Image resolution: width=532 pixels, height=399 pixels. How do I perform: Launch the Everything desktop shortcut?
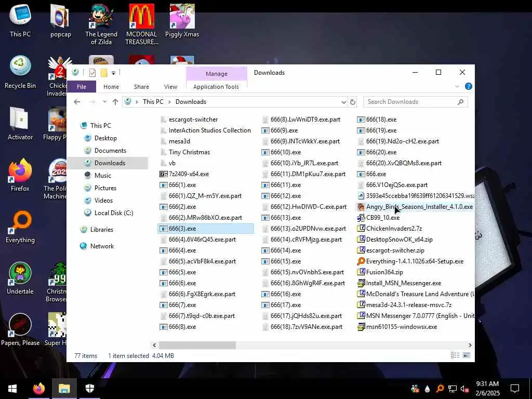point(20,227)
